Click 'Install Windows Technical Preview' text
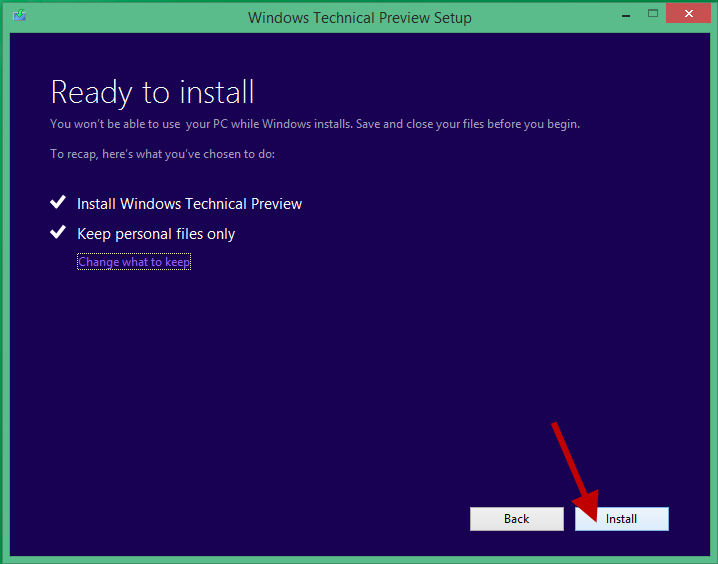718x564 pixels. coord(189,204)
